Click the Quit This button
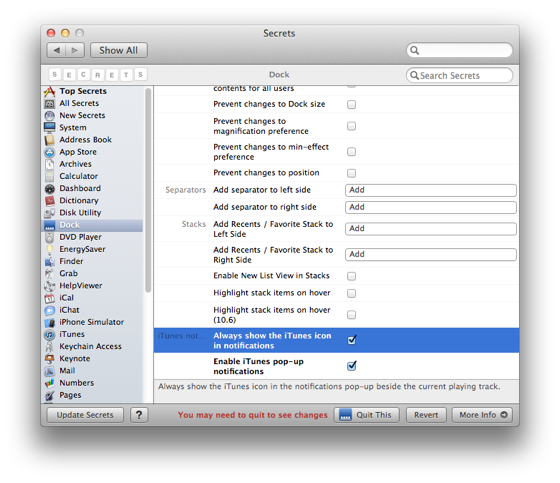The image size is (560, 483). coord(366,415)
